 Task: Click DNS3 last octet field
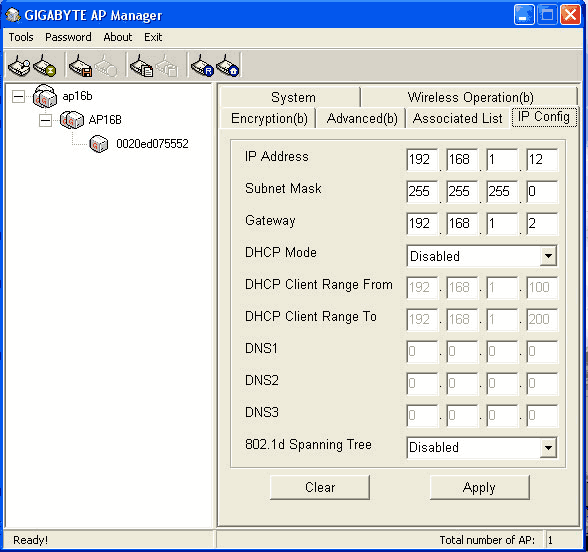[542, 416]
